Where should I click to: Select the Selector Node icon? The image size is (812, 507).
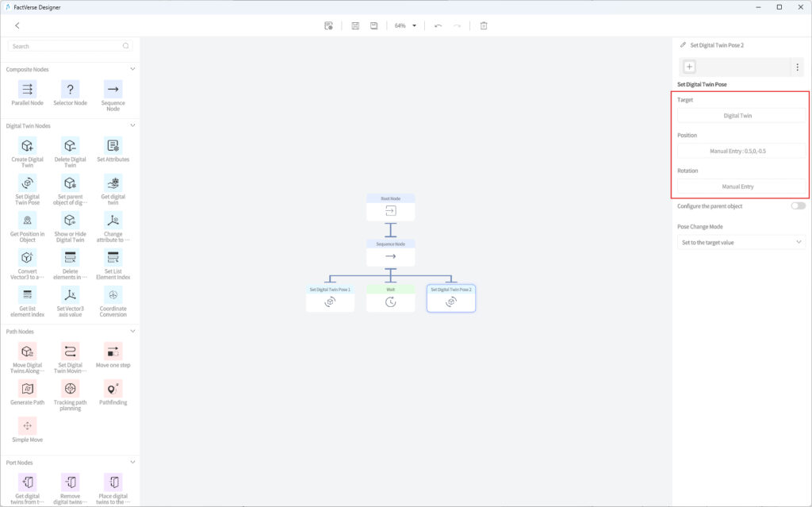coord(70,89)
